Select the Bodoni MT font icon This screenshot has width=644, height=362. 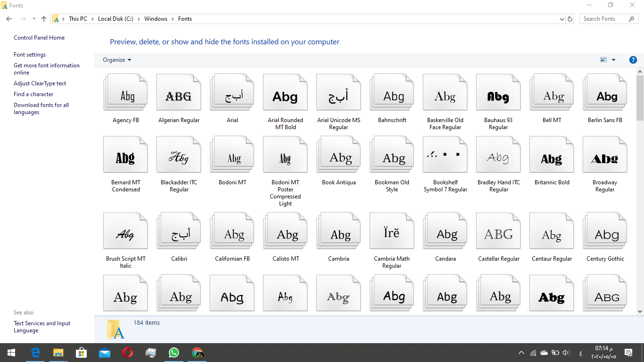pos(232,155)
